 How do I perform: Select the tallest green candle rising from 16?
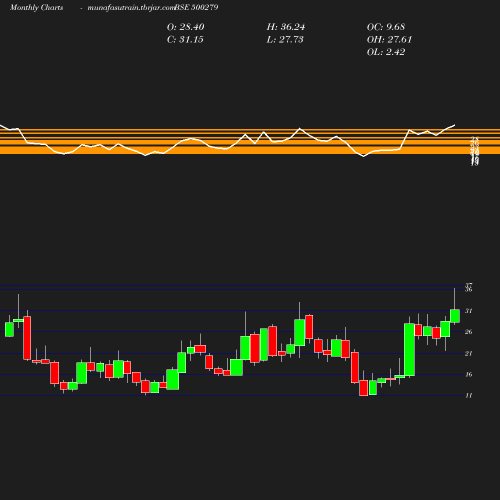tap(409, 350)
